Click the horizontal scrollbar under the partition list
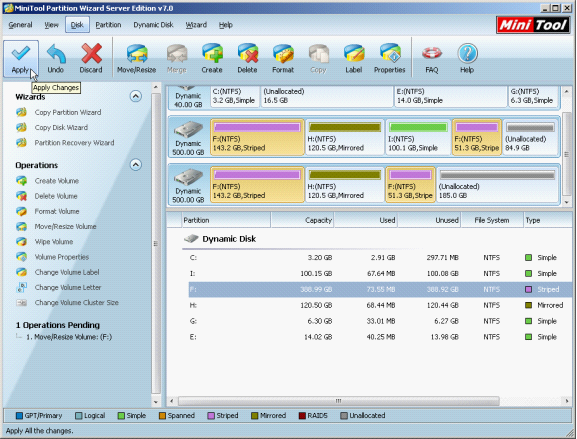This screenshot has height=439, width=577. tap(339, 401)
